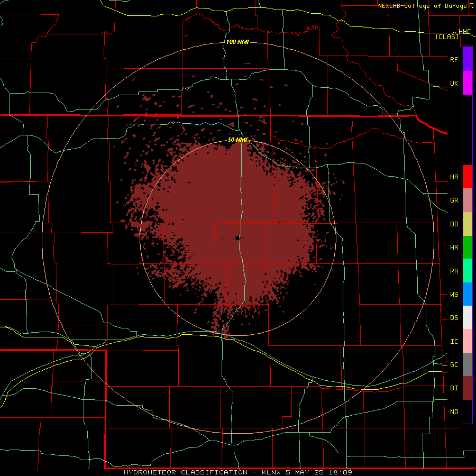Click the 100 NMI range ring label
Viewport: 476px width, 476px height.
(x=237, y=42)
